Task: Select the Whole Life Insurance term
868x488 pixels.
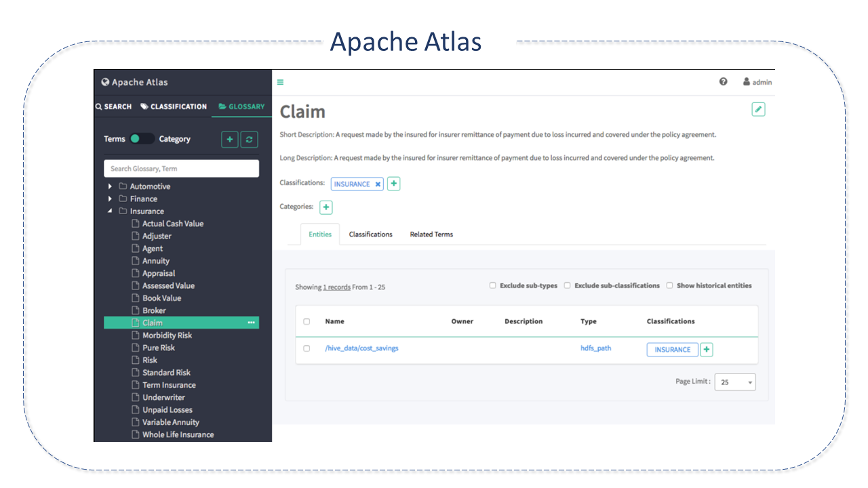Action: [x=178, y=434]
